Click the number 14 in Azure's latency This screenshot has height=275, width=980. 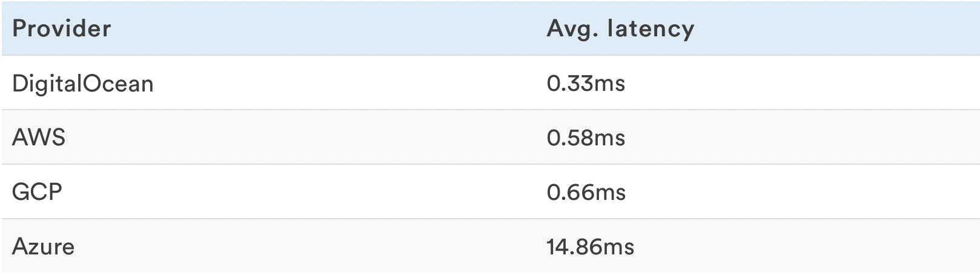[x=556, y=247]
